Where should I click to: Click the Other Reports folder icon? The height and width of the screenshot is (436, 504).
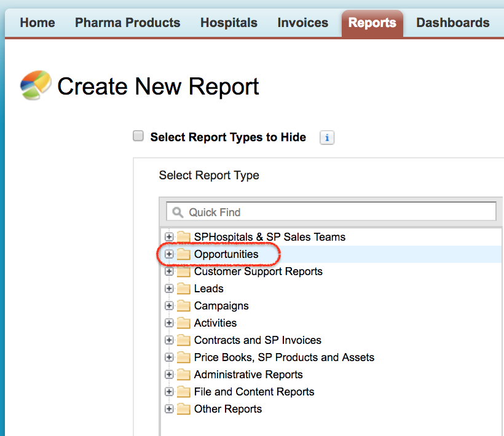click(184, 409)
